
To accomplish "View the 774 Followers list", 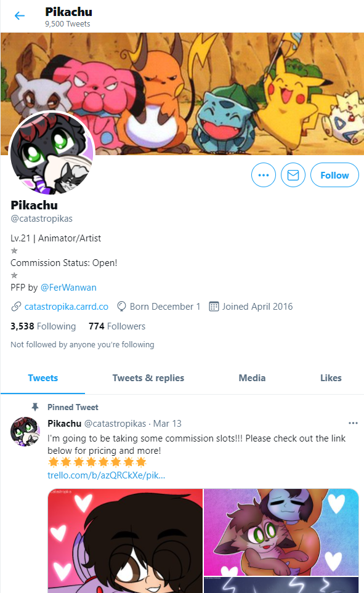I will [117, 326].
